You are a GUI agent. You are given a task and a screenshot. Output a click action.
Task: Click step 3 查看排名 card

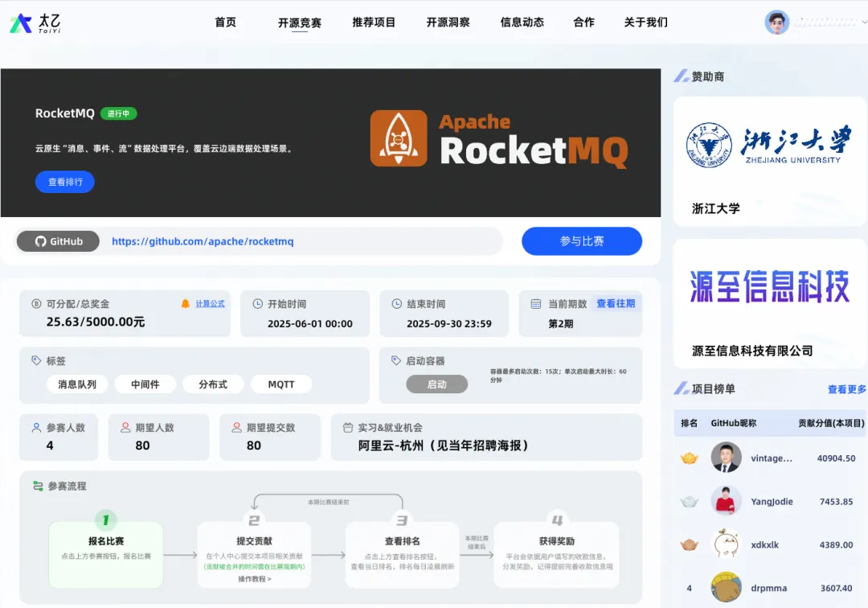403,554
